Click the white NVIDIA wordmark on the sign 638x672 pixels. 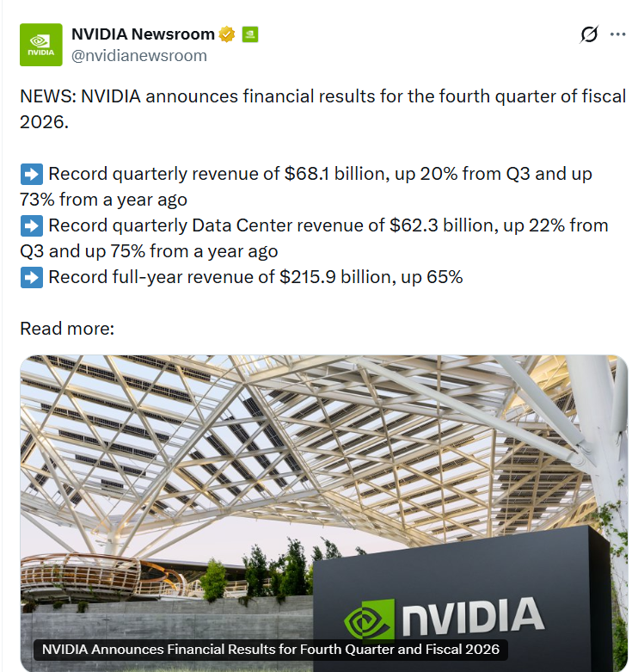pyautogui.click(x=472, y=617)
